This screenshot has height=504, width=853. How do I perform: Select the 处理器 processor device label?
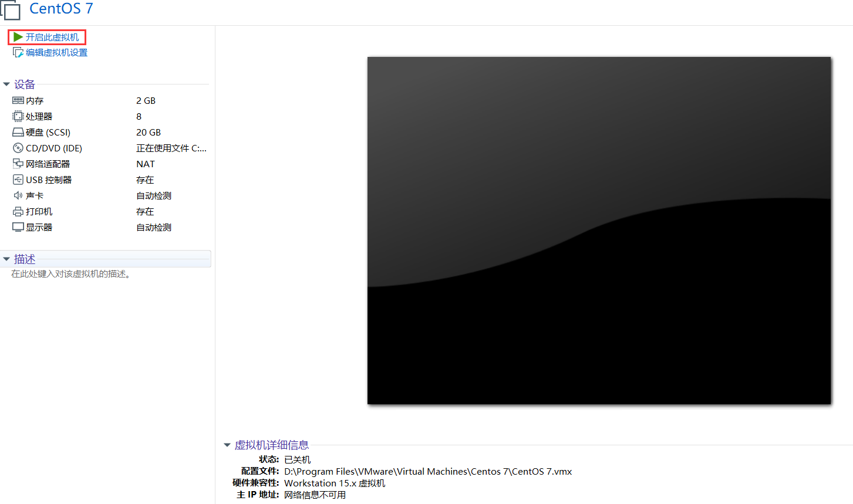click(x=39, y=117)
